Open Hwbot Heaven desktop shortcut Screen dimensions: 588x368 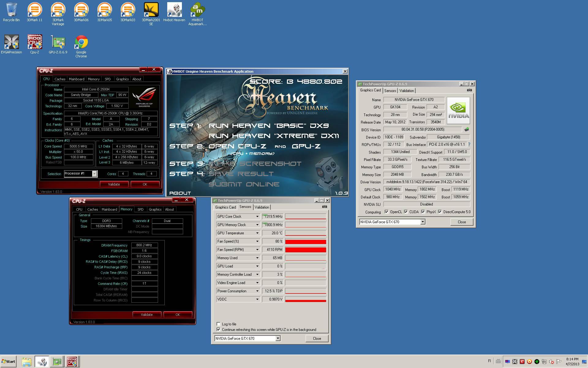click(x=174, y=12)
